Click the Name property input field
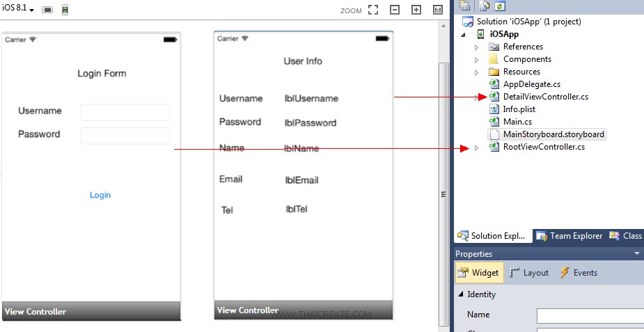 coord(590,315)
